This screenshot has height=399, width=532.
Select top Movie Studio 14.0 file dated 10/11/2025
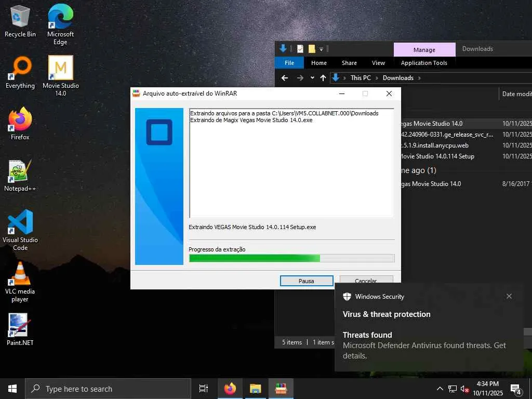465,124
